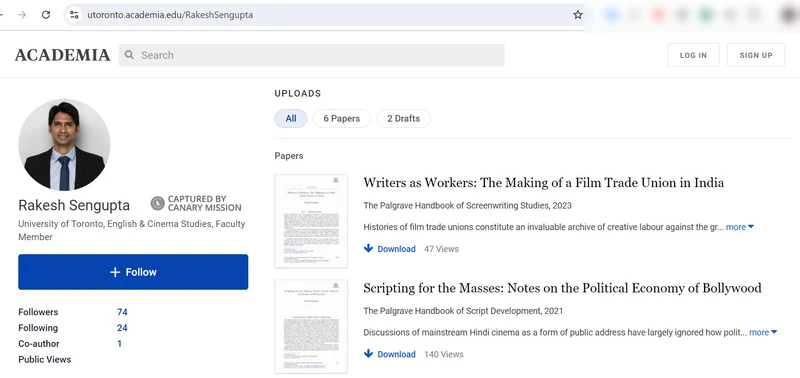Image resolution: width=800 pixels, height=378 pixels.
Task: Open the Following count of 24
Action: pyautogui.click(x=122, y=327)
